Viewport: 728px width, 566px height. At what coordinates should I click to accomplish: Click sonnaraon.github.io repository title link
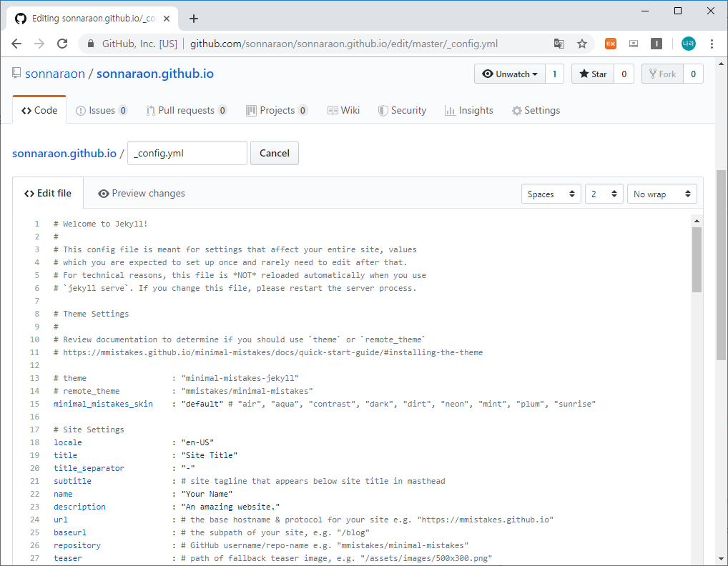(155, 74)
